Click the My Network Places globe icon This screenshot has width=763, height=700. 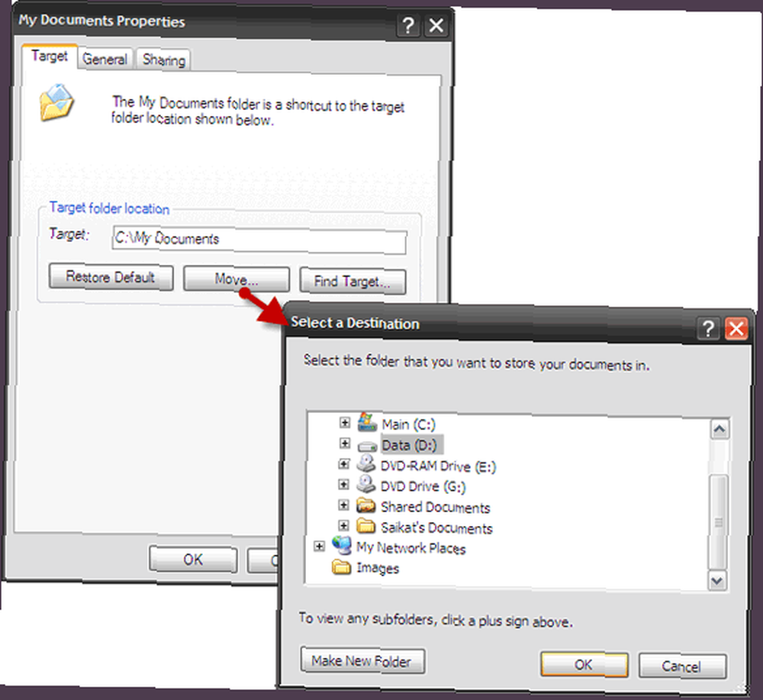[x=342, y=545]
